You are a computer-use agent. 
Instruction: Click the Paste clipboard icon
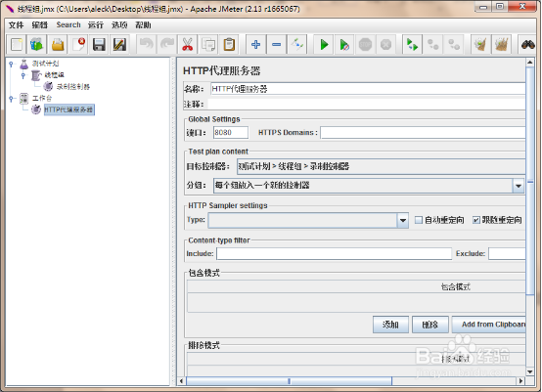coord(229,45)
